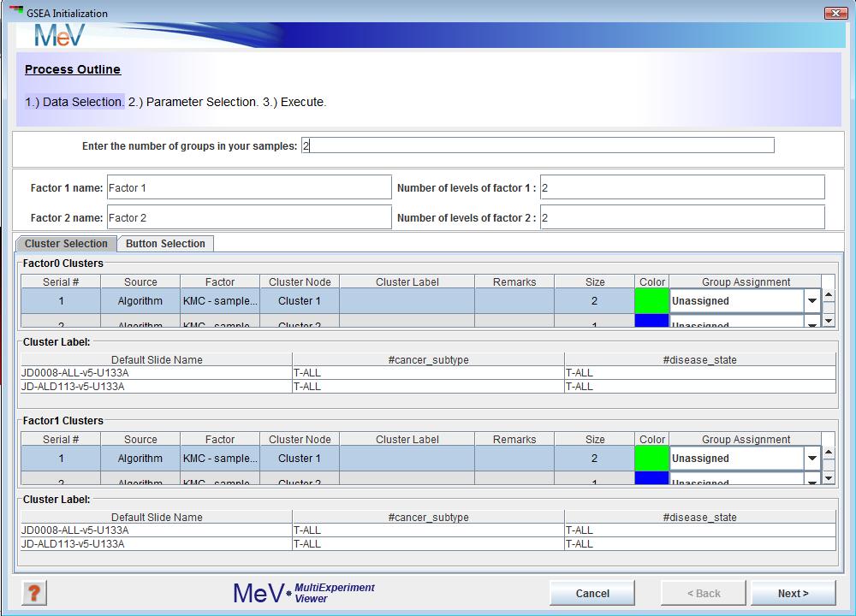Select the Cluster Selection tab
856x616 pixels.
(x=66, y=244)
